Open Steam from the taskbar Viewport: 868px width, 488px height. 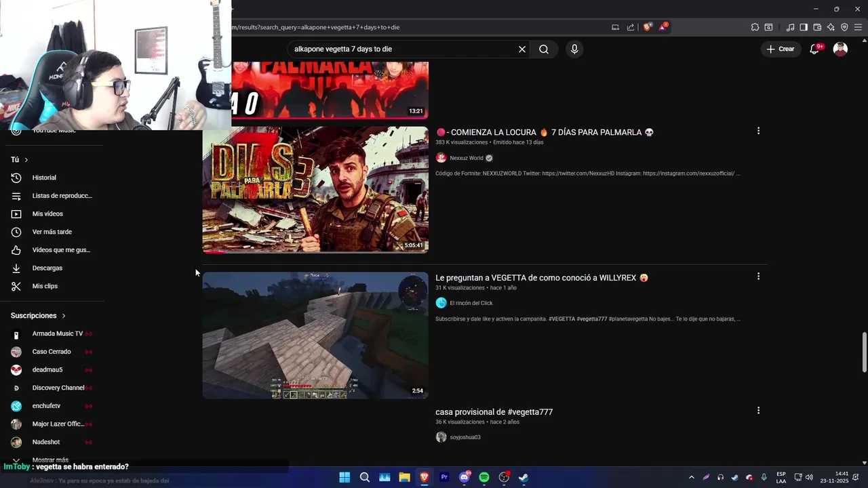tap(524, 477)
